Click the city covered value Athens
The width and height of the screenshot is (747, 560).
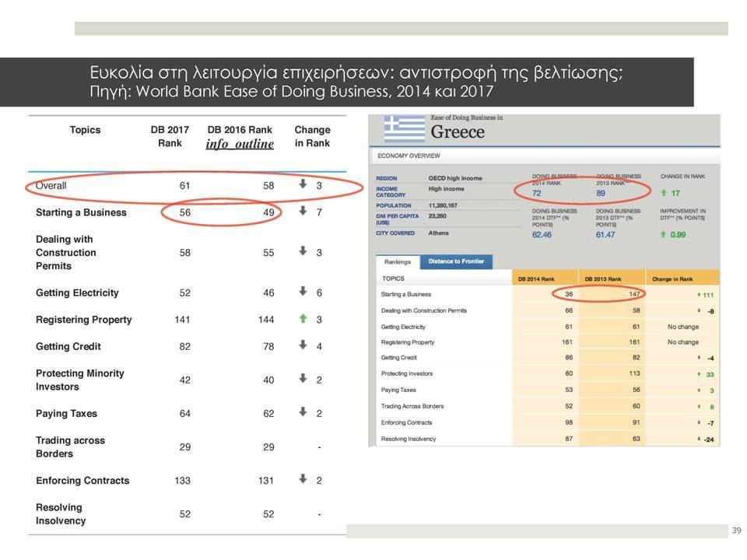tap(438, 233)
